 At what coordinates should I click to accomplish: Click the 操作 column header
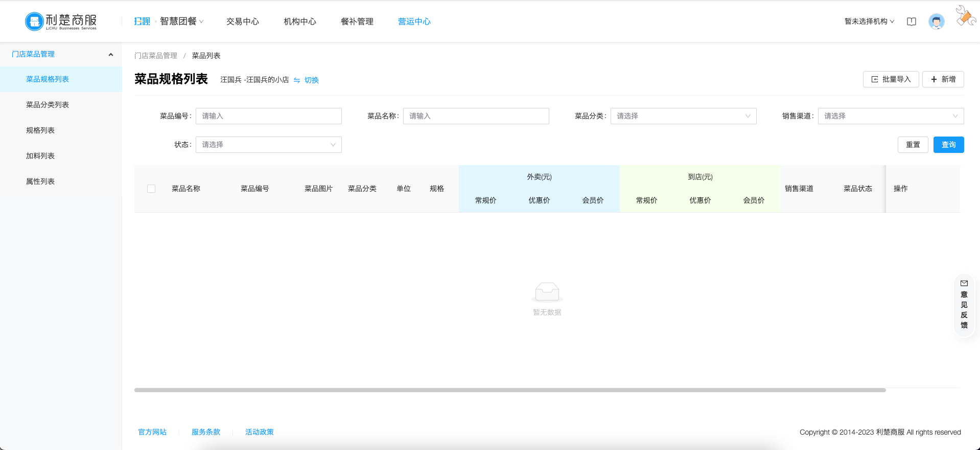(x=901, y=189)
